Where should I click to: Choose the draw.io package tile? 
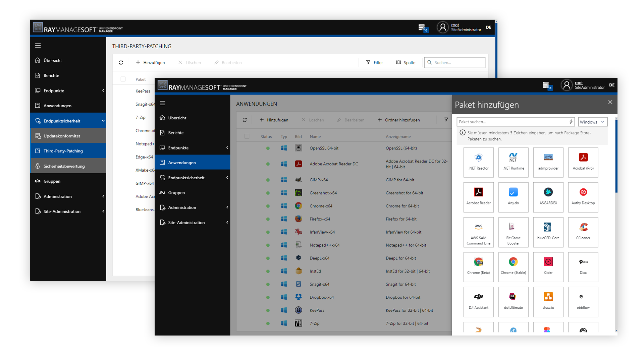[548, 302]
